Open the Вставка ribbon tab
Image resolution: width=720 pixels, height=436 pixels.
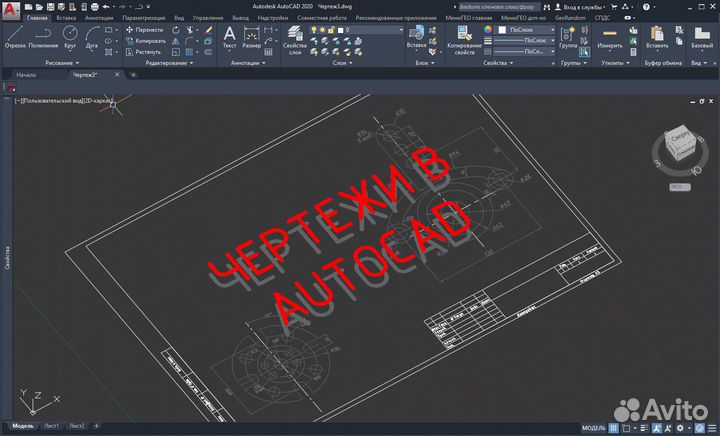(66, 18)
